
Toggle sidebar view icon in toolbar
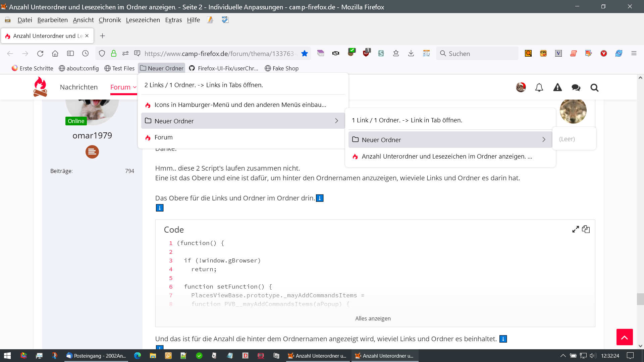(70, 54)
